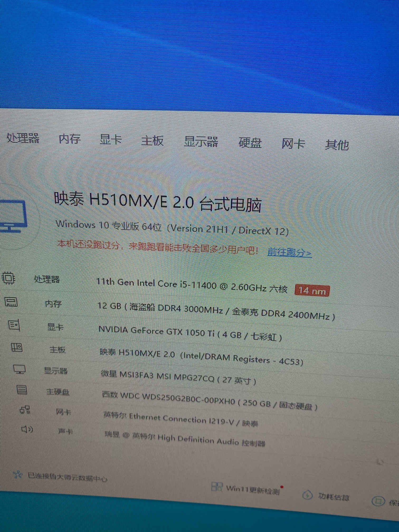
Task: Open the 主板 tab
Action: 153,140
